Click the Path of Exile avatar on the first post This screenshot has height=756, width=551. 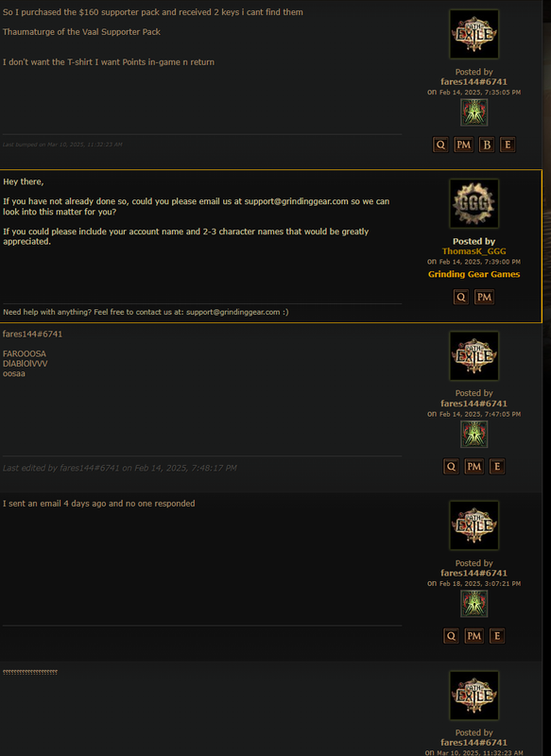474,34
